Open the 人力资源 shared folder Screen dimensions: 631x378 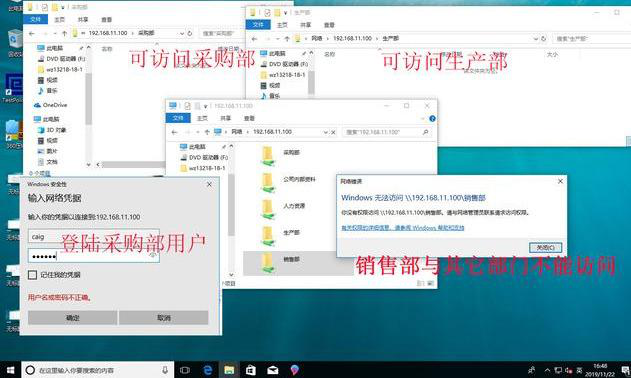point(283,209)
